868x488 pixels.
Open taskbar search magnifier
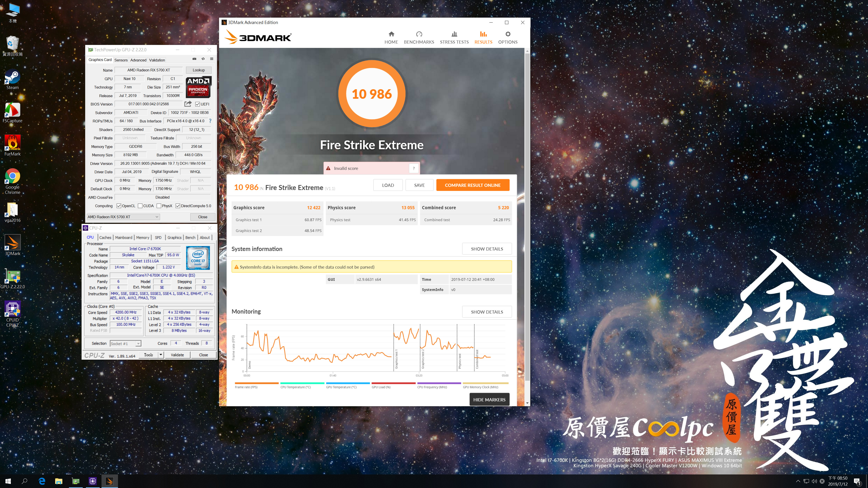(25, 481)
